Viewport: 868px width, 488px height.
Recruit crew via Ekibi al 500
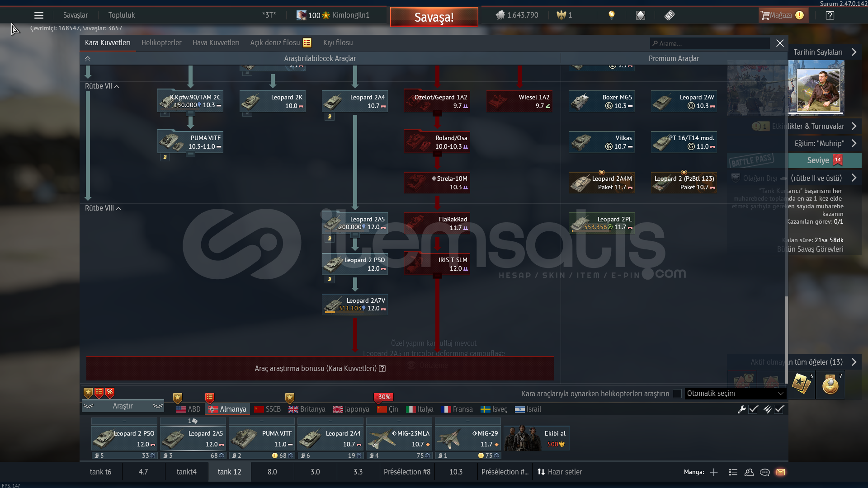click(x=537, y=438)
